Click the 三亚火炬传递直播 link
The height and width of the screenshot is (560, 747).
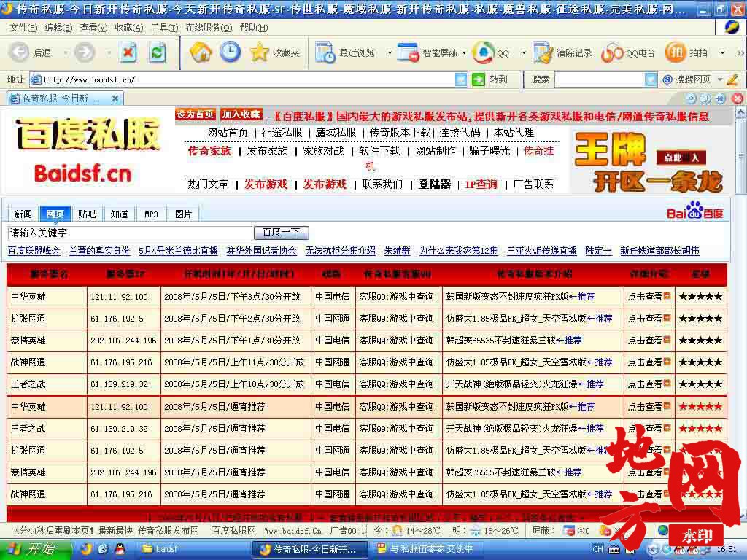[x=542, y=251]
